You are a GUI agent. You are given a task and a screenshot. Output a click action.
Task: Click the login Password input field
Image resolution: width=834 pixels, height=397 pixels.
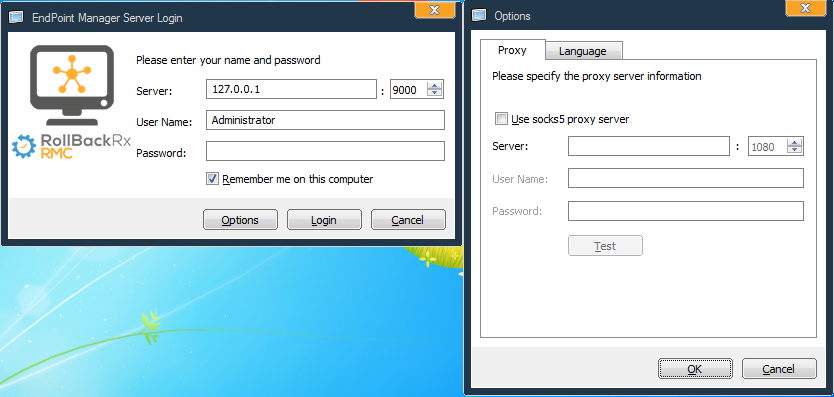coord(325,151)
